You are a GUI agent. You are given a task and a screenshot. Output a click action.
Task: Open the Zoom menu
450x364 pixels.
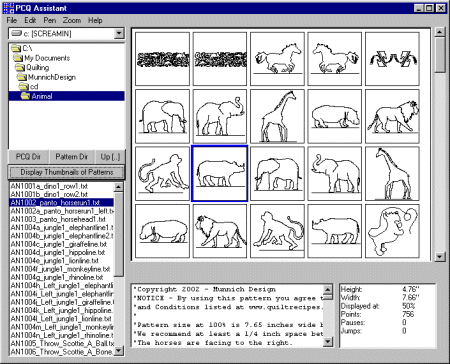tap(72, 20)
